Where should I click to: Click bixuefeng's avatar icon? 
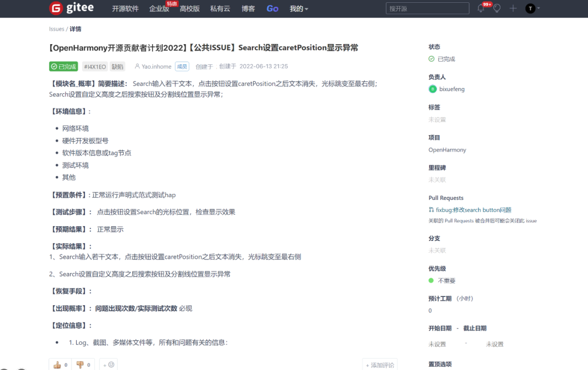[x=433, y=89]
